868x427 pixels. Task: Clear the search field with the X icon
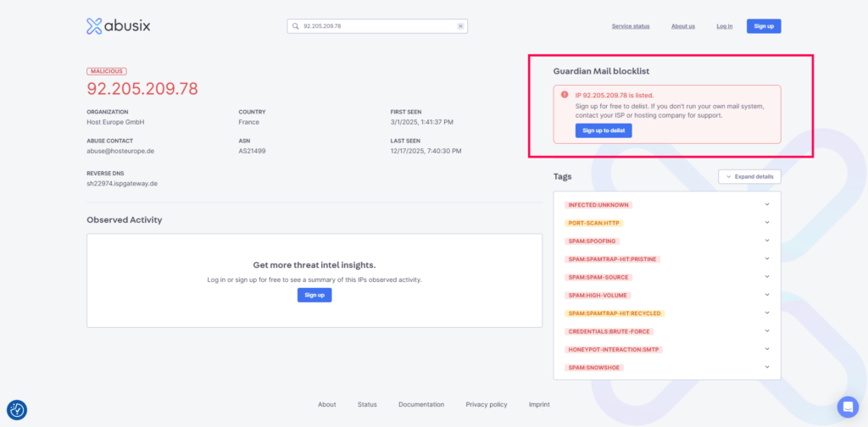click(460, 26)
